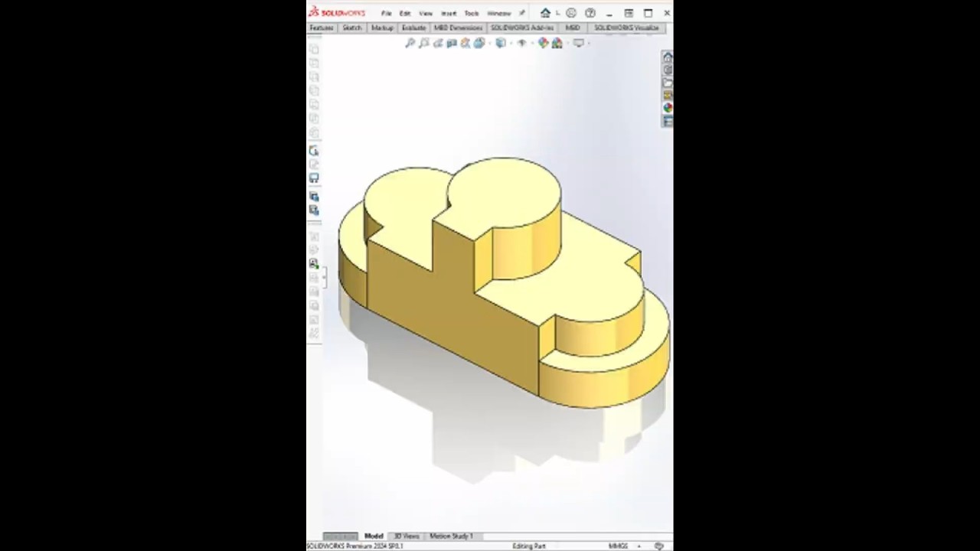Viewport: 980px width, 551px height.
Task: Click SOLIDWORKS Premium 2024 SP0.1 status text
Action: (x=354, y=546)
